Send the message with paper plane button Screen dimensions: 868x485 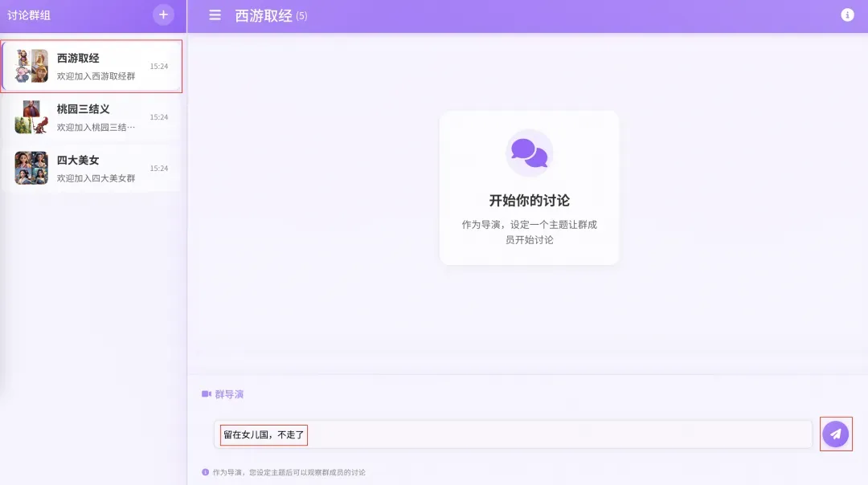click(835, 434)
